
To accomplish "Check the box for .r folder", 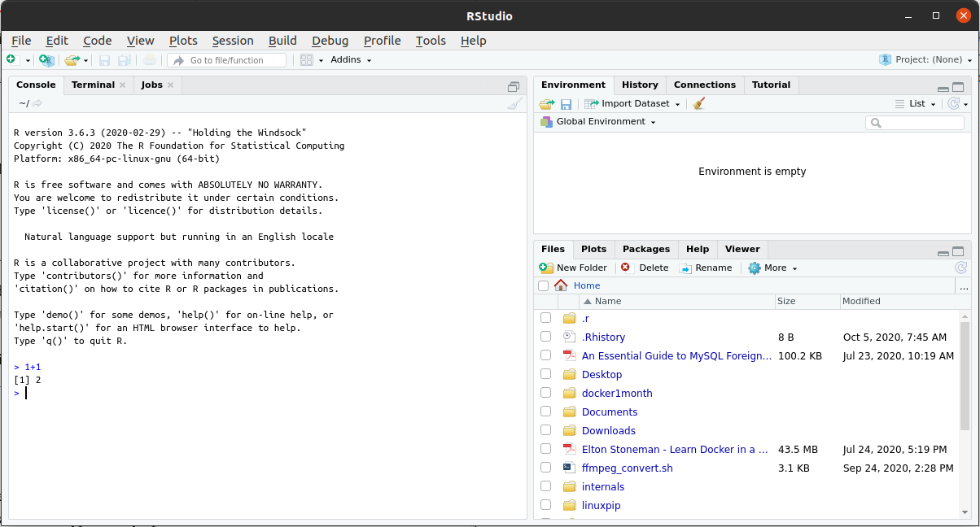I will point(545,318).
